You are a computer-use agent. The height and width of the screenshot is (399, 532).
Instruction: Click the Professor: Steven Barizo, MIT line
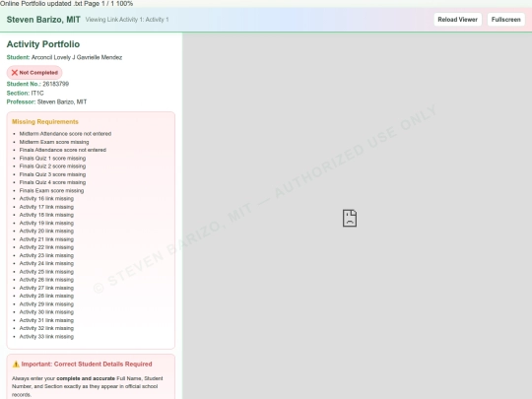tap(47, 101)
